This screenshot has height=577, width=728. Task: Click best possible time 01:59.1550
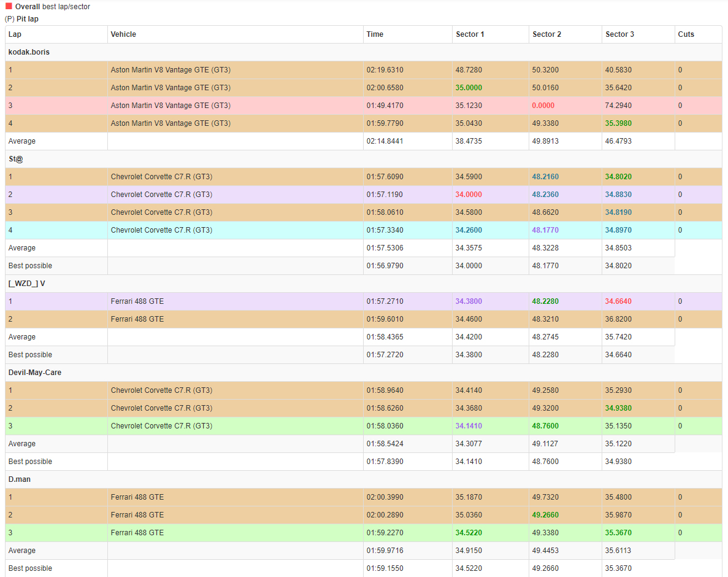(385, 568)
